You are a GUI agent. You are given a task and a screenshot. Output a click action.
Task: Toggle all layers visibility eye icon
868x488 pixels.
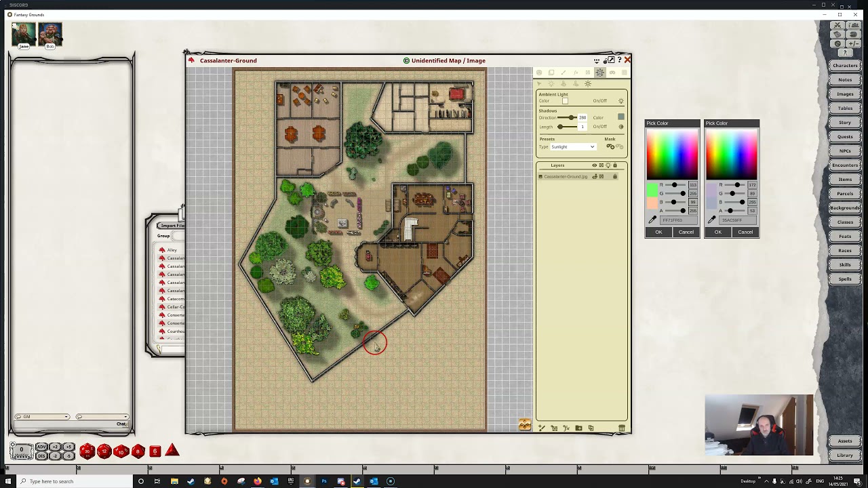pos(595,165)
